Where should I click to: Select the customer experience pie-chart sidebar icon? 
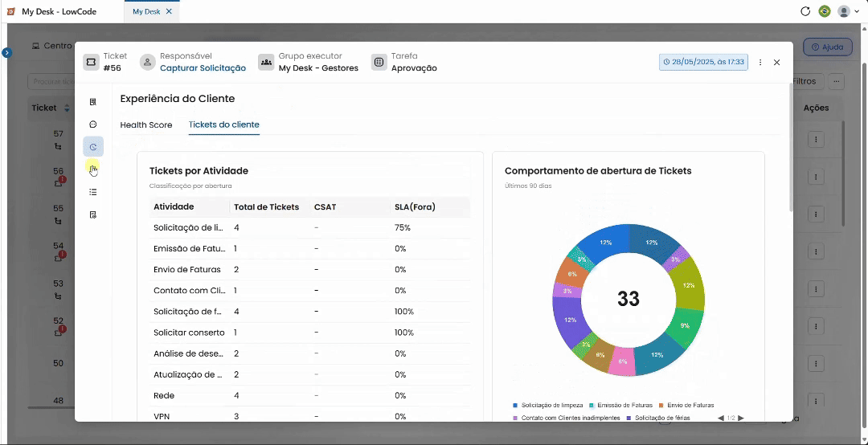(93, 147)
